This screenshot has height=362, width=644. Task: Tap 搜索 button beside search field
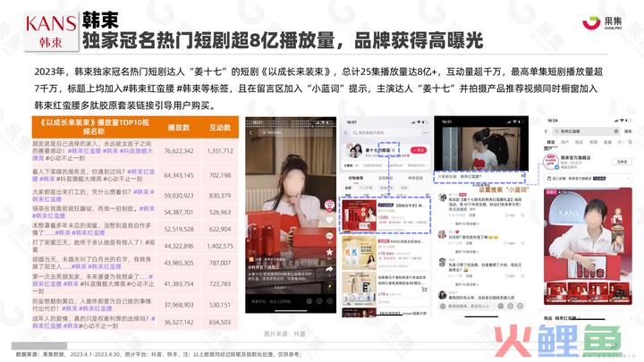click(628, 131)
